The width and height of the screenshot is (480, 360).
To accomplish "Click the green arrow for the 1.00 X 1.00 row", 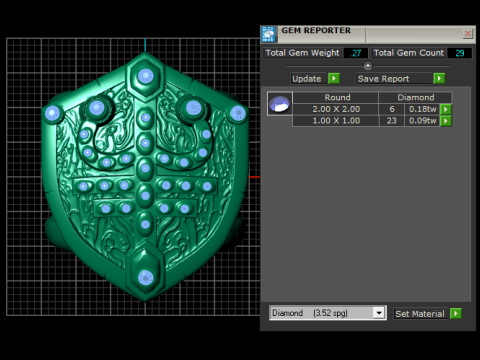I will point(446,121).
